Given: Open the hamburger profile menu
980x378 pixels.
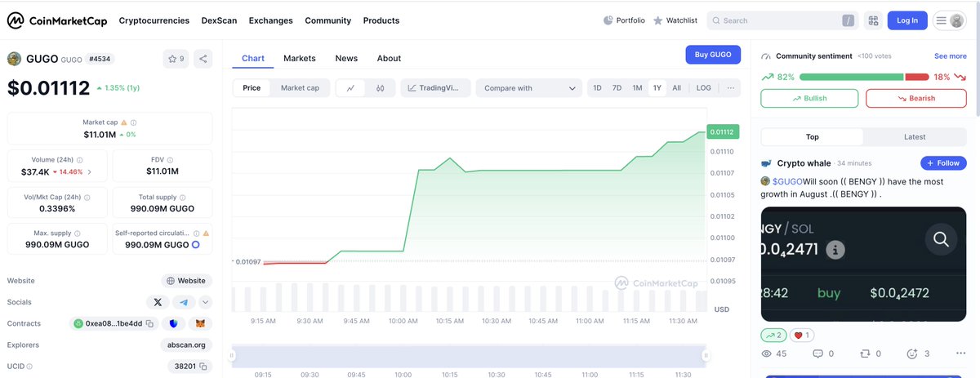Looking at the screenshot, I should click(950, 20).
